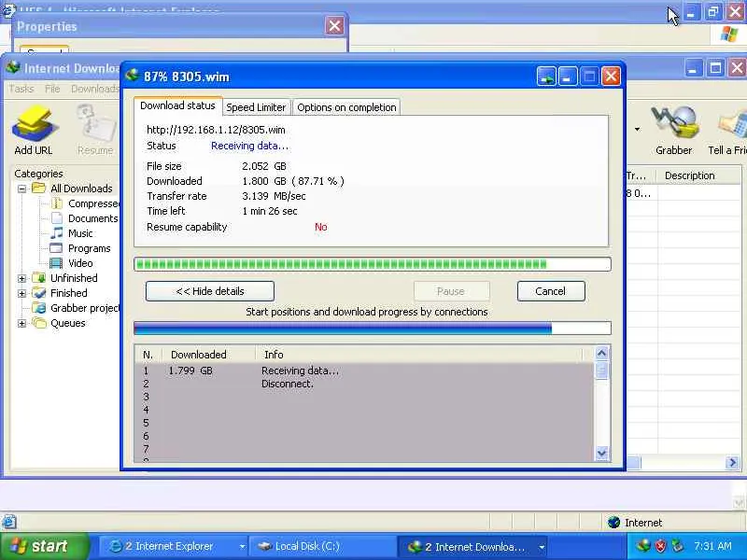Select the Documents category icon
This screenshot has height=560, width=747.
point(56,218)
